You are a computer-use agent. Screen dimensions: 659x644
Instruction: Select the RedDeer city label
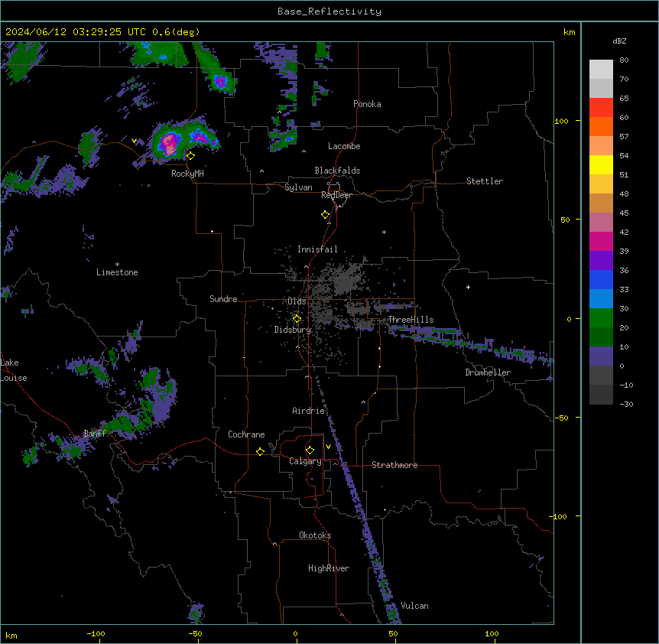[336, 195]
